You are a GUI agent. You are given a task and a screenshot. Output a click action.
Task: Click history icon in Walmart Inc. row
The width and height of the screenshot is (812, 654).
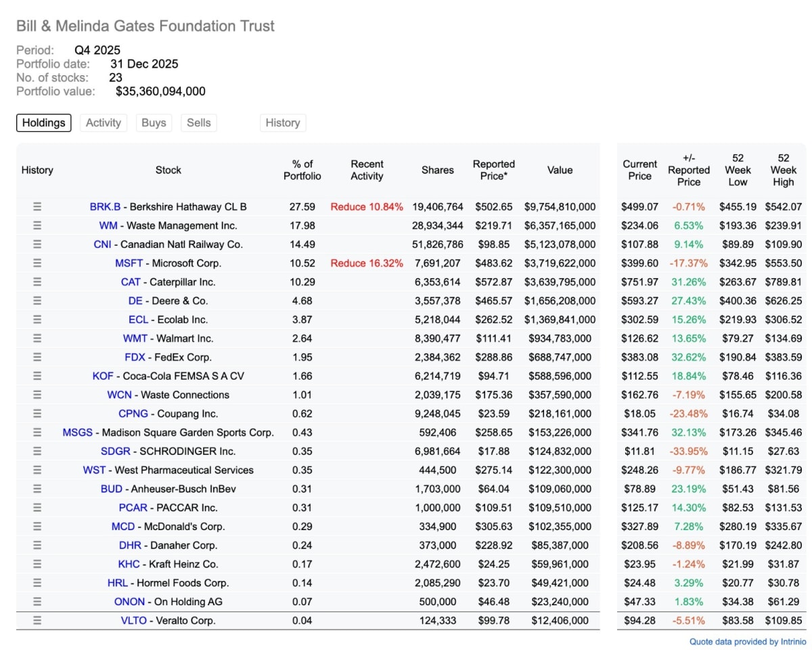coord(37,338)
